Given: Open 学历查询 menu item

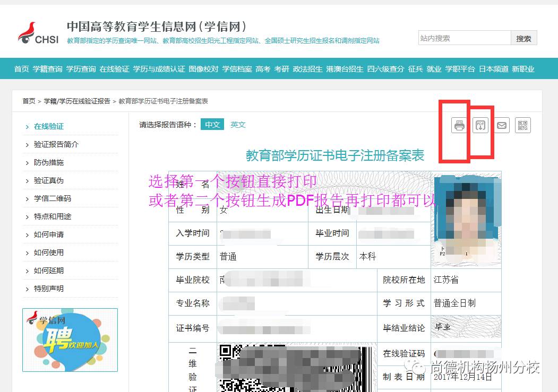Looking at the screenshot, I should (x=81, y=69).
